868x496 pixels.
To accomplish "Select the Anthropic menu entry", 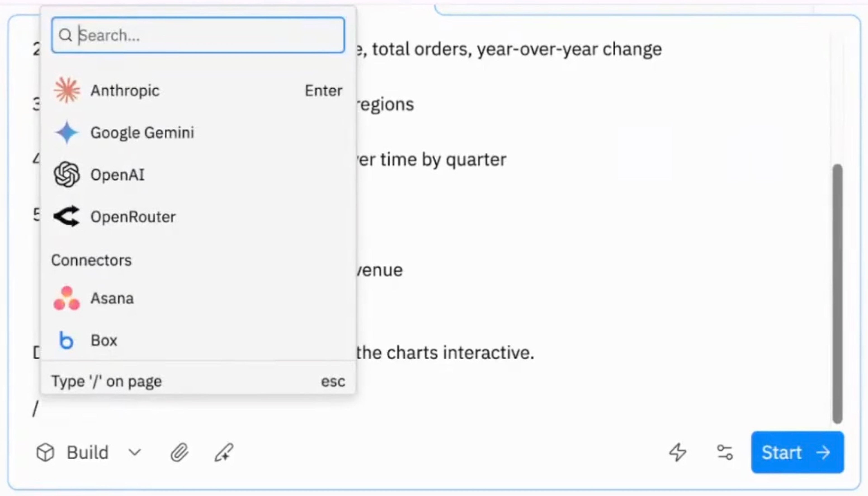I will click(125, 91).
